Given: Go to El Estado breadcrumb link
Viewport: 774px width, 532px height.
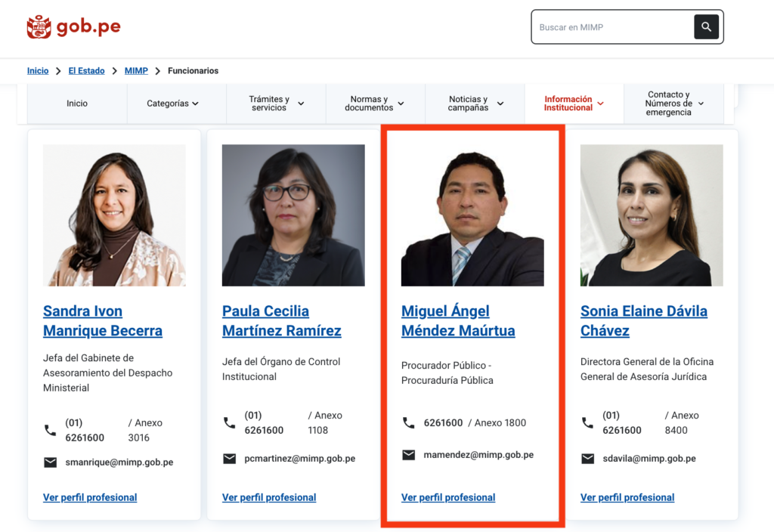Looking at the screenshot, I should click(x=86, y=71).
